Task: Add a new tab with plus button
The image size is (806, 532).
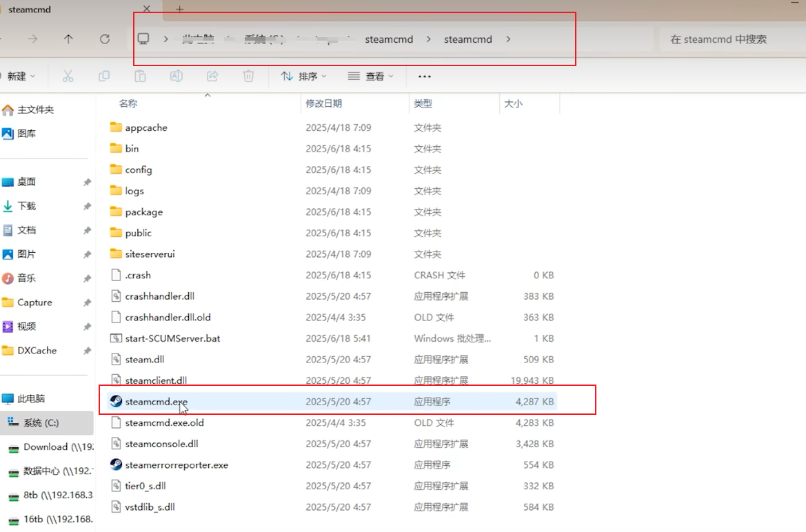Action: pyautogui.click(x=179, y=9)
